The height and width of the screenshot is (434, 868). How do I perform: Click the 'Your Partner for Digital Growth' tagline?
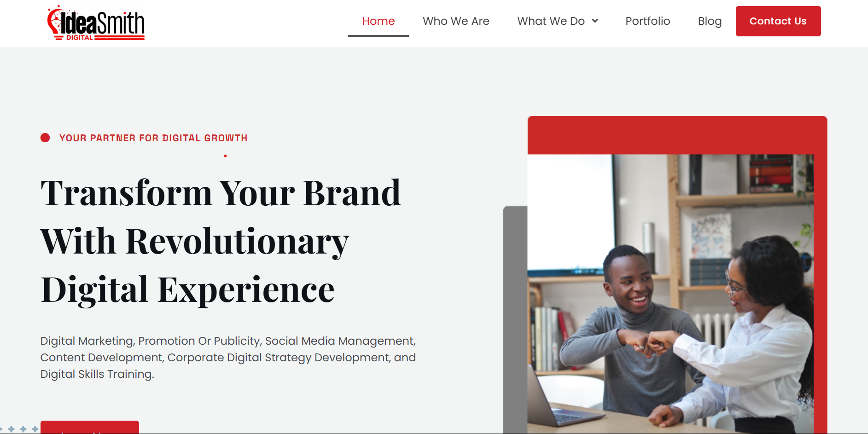click(153, 138)
